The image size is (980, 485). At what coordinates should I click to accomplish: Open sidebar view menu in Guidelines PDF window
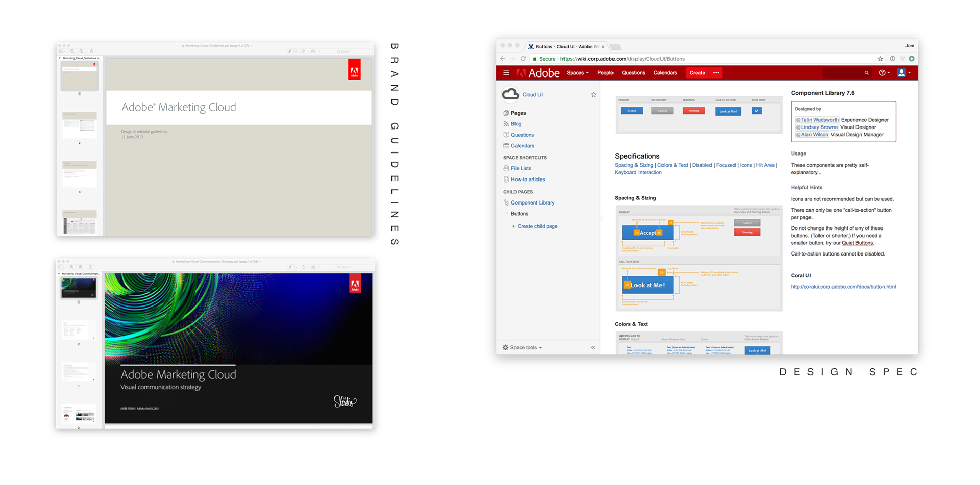[x=62, y=51]
